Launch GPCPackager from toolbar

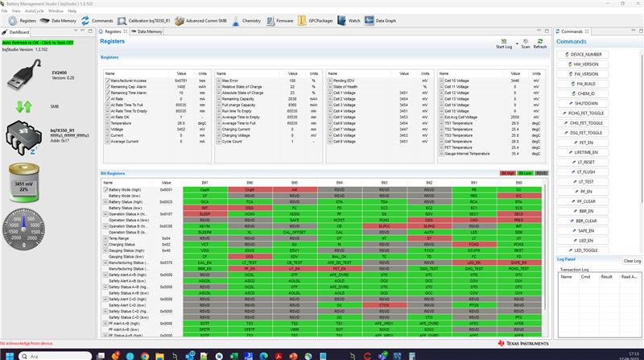pos(315,21)
